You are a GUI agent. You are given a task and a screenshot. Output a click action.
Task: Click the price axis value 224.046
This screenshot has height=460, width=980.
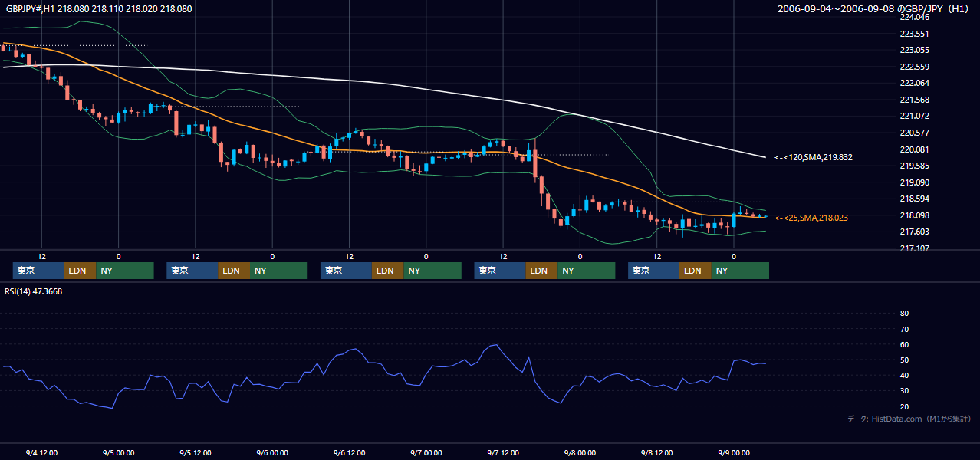tap(914, 17)
